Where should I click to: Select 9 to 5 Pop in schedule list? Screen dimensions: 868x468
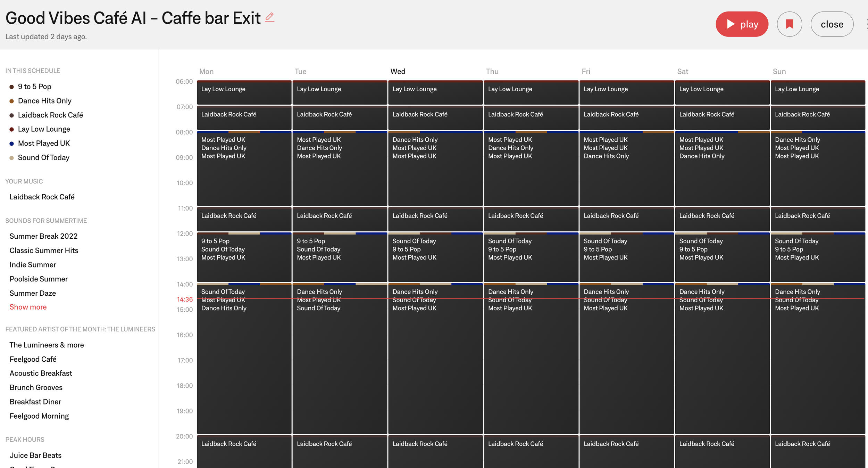click(34, 87)
